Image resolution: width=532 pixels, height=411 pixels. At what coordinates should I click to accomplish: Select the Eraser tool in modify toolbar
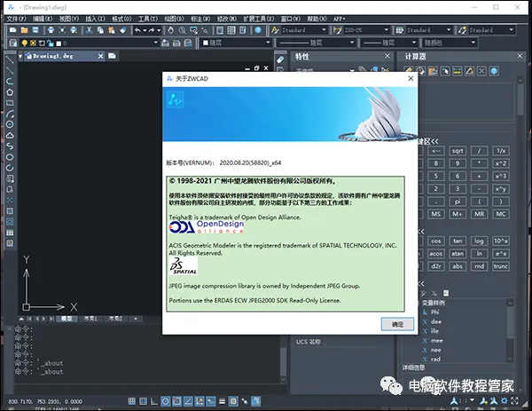pos(280,59)
